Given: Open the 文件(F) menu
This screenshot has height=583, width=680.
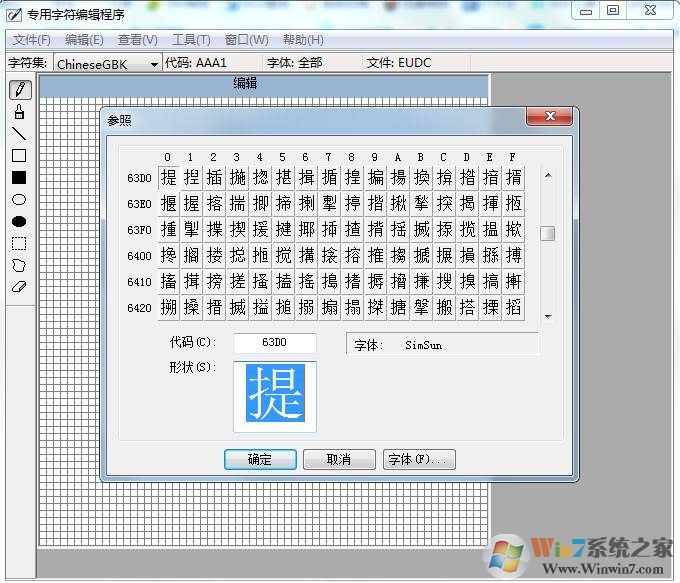Looking at the screenshot, I should coord(31,40).
